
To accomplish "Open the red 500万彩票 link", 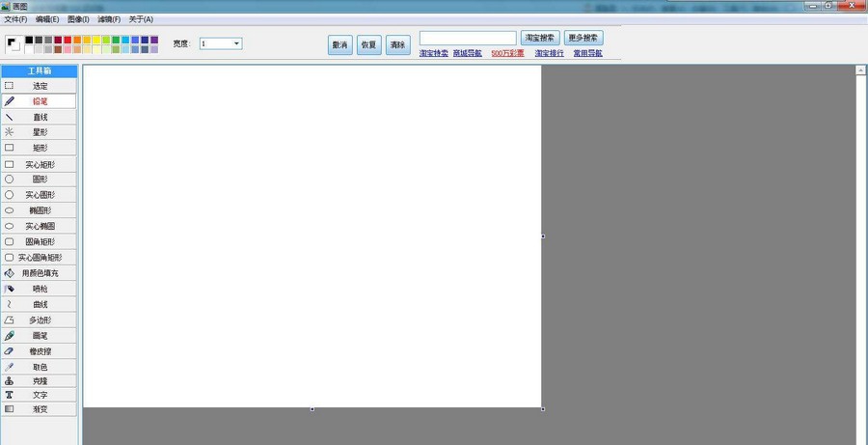I will pyautogui.click(x=507, y=53).
